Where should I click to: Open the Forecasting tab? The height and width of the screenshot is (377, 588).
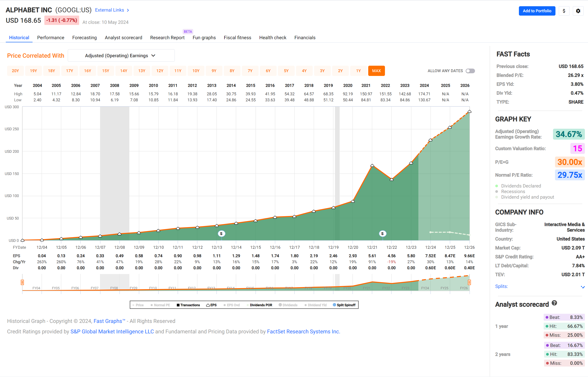(84, 38)
